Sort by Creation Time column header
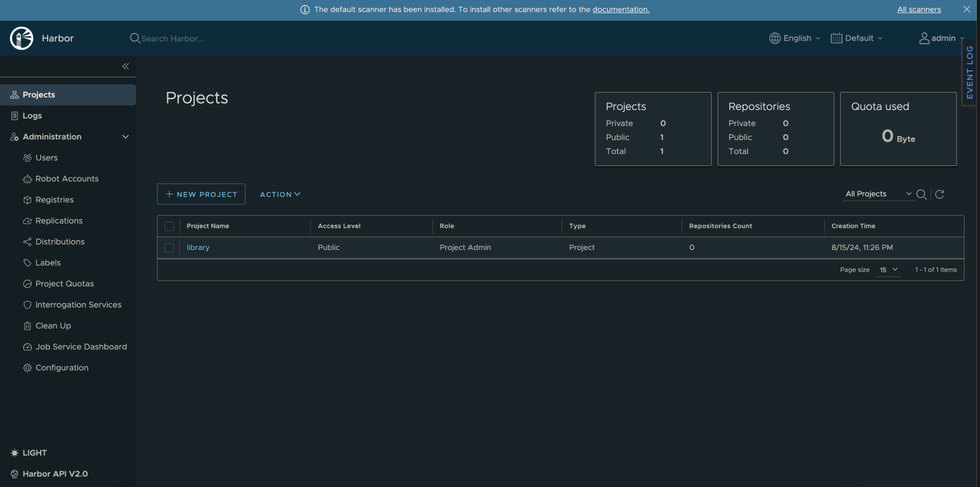The width and height of the screenshot is (980, 487). [853, 226]
